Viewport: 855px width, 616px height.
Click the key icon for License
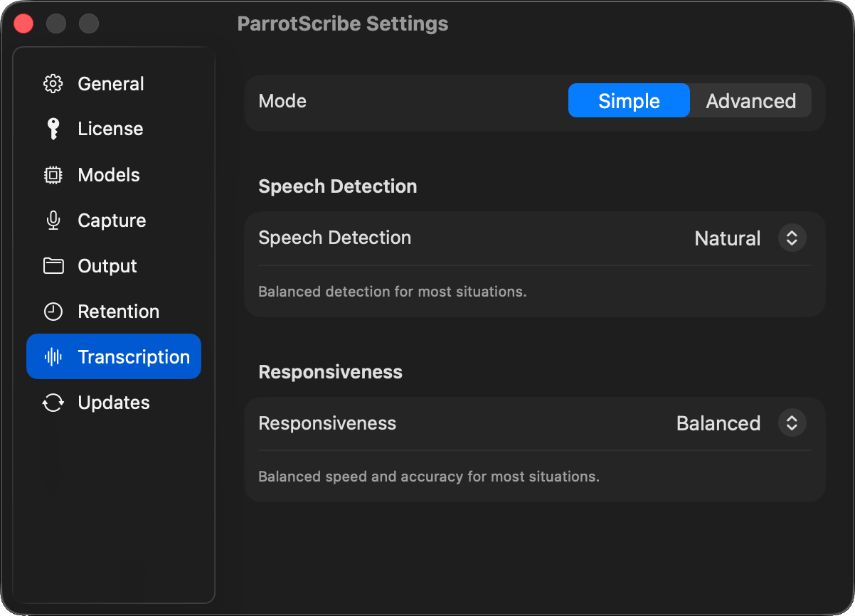coord(53,129)
